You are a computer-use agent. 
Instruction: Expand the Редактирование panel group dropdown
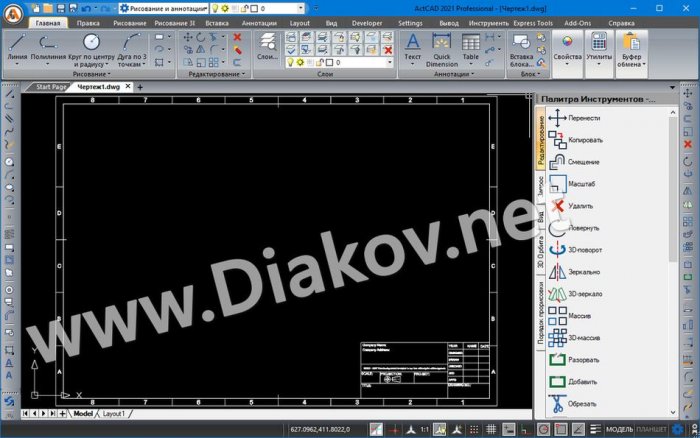point(213,74)
